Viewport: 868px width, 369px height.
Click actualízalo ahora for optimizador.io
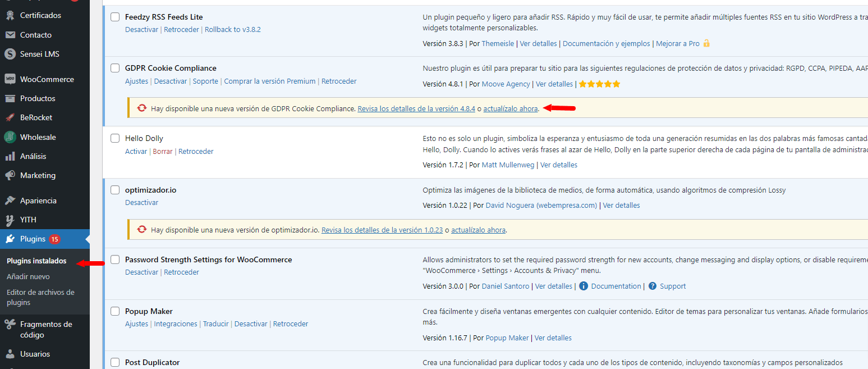479,230
